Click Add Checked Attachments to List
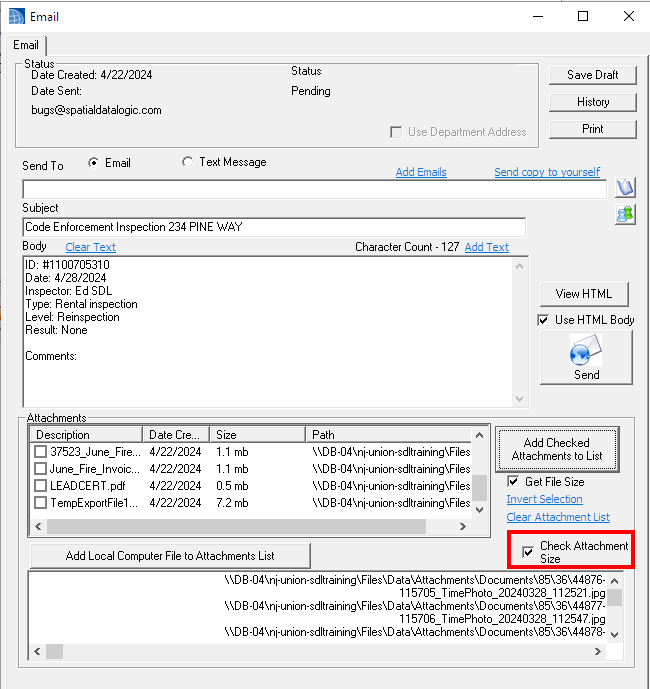Image resolution: width=650 pixels, height=689 pixels. tap(557, 450)
